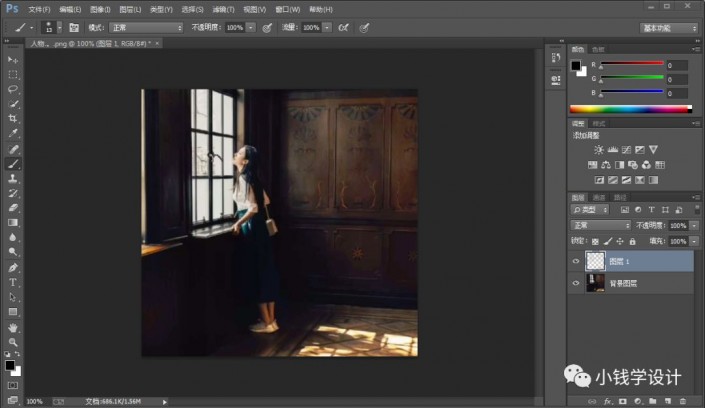Hide 图层 1 layer visibility

[578, 262]
